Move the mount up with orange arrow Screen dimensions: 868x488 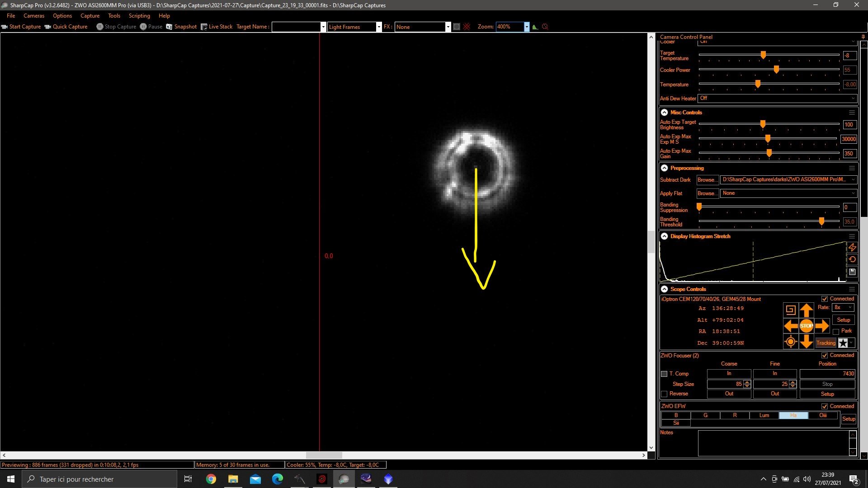pyautogui.click(x=806, y=310)
